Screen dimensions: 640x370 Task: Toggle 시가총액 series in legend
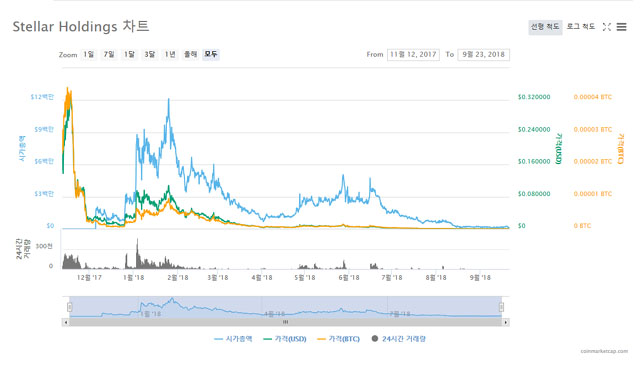233,339
